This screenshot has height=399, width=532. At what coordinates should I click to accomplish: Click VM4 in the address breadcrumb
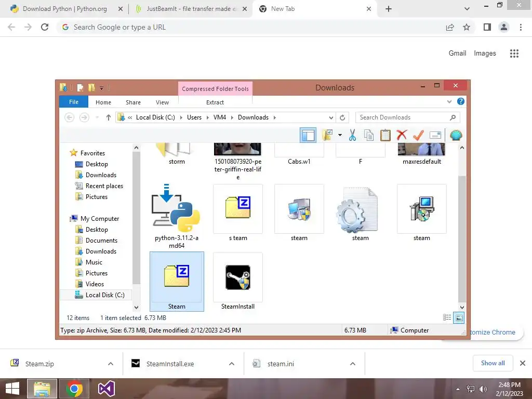[x=220, y=117]
